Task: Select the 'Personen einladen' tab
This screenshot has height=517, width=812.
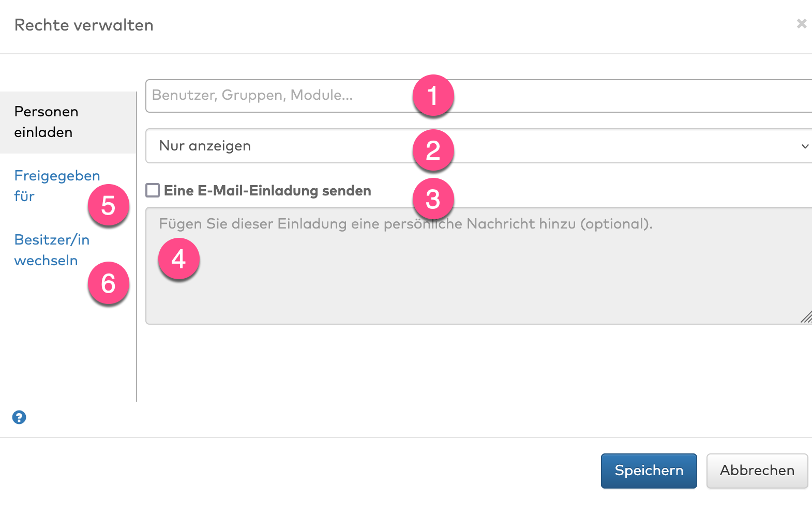Action: (47, 122)
